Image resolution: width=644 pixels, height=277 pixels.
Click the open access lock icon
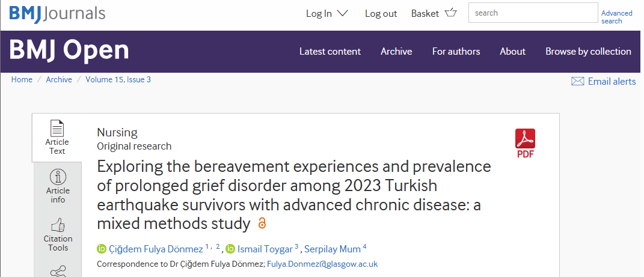point(262,224)
